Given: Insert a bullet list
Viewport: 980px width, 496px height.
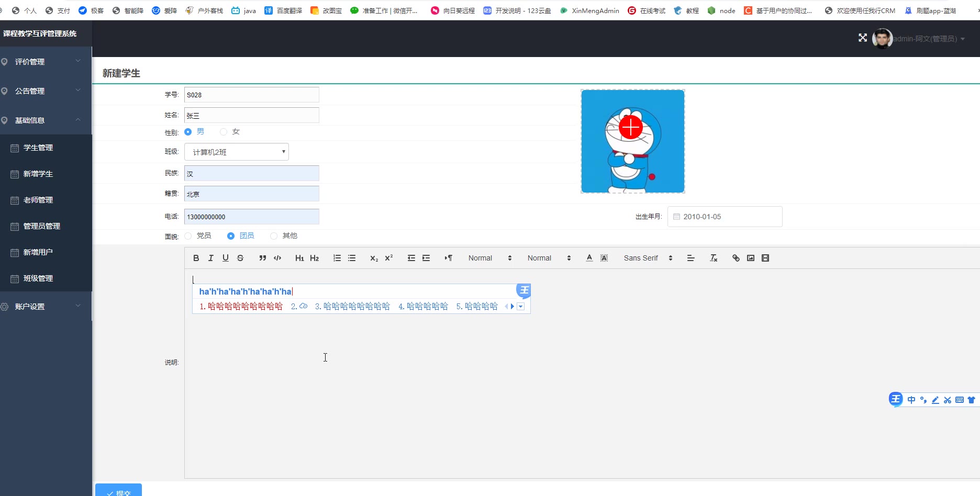Looking at the screenshot, I should click(x=352, y=258).
